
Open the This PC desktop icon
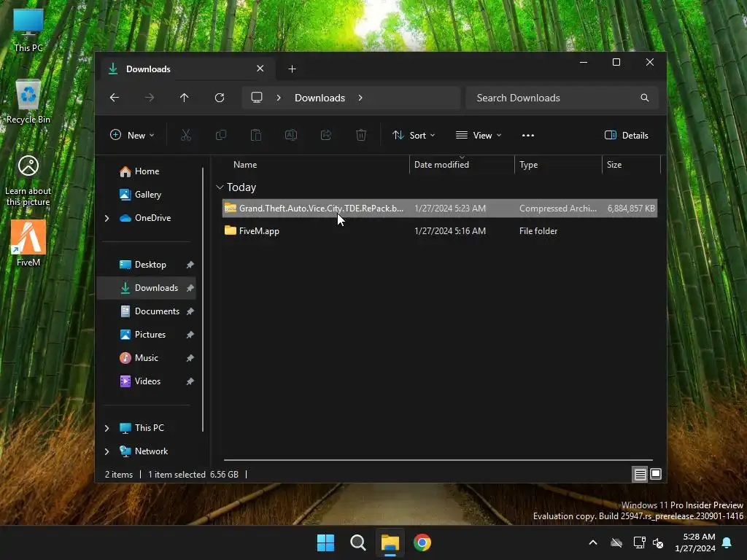(x=28, y=31)
